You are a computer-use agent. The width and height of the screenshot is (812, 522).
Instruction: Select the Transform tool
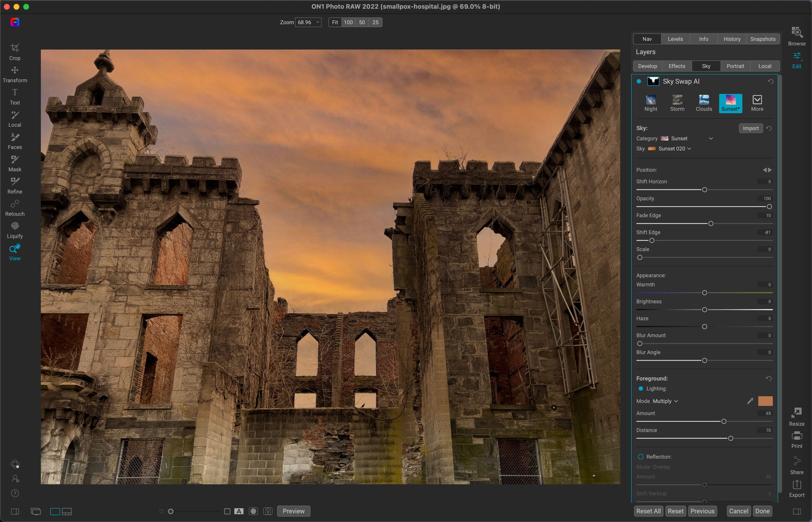point(15,74)
